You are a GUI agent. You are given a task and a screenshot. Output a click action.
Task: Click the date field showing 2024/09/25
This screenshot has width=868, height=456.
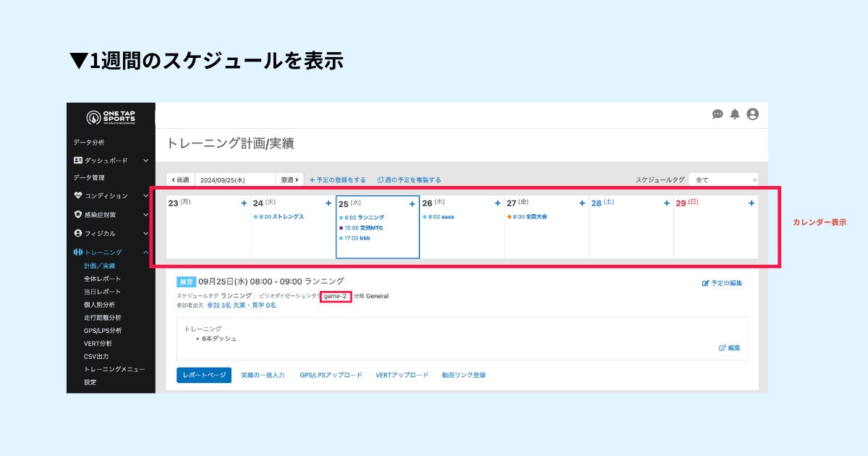[x=234, y=180]
